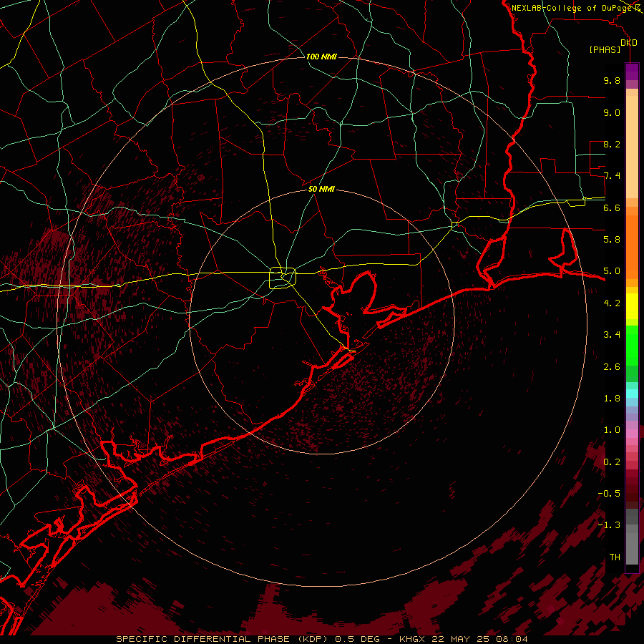Click the pink segment of the color bar
The height and width of the screenshot is (644, 644).
point(632,434)
